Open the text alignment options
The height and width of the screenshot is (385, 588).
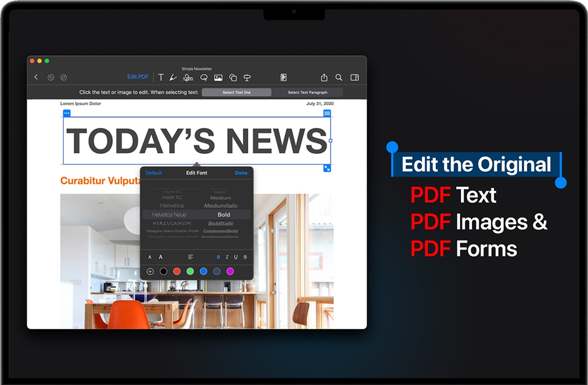[191, 257]
